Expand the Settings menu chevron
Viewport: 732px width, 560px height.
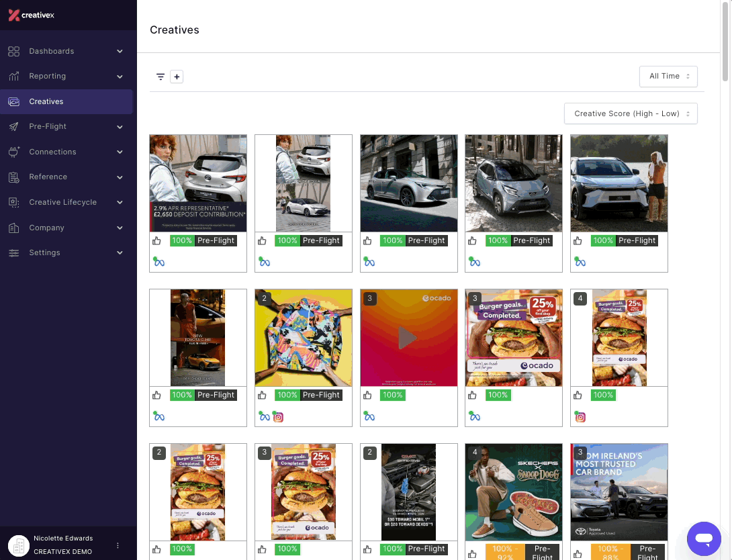[120, 253]
